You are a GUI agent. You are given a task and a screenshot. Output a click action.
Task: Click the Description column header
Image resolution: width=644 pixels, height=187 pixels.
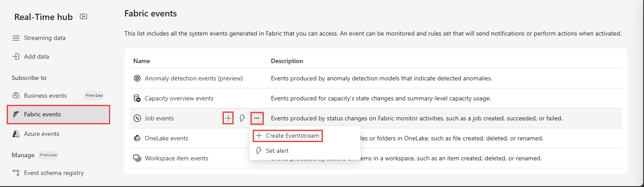click(x=287, y=61)
